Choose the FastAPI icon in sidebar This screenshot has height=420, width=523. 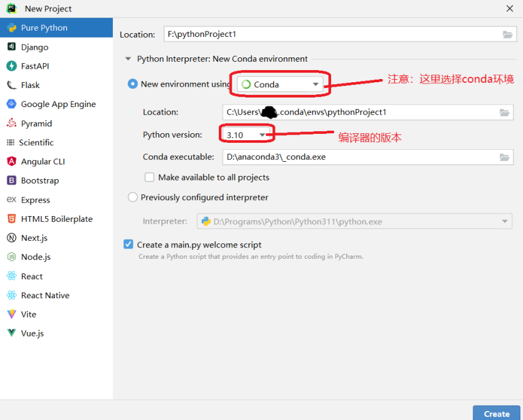point(11,66)
